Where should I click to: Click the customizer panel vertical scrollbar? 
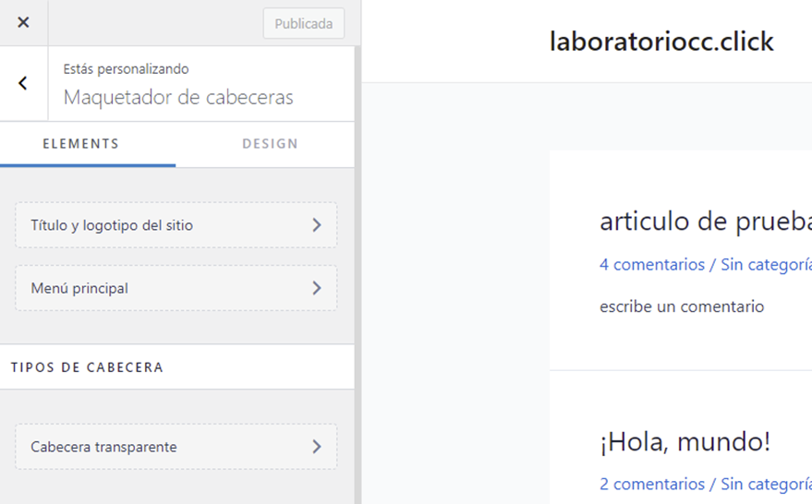coord(358,275)
